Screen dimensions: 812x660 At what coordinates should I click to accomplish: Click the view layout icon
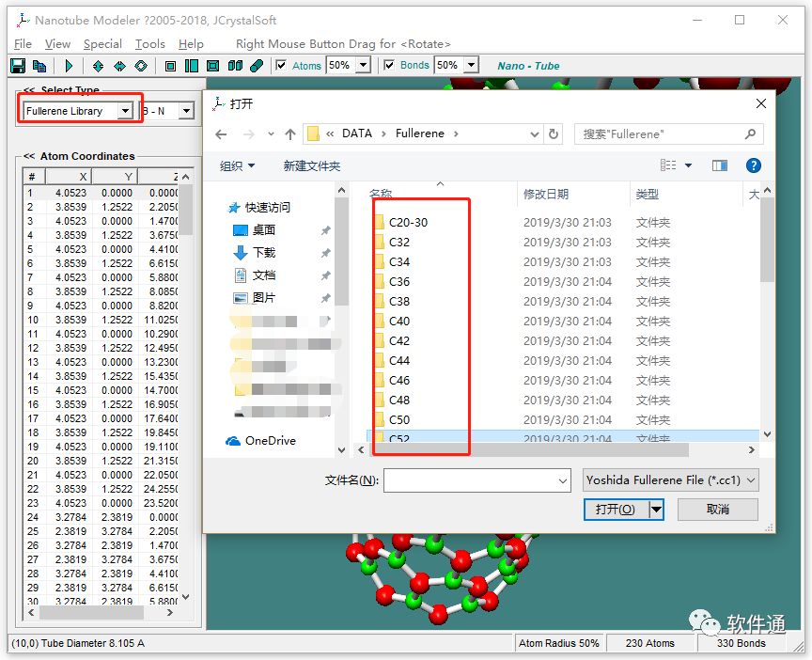point(668,165)
